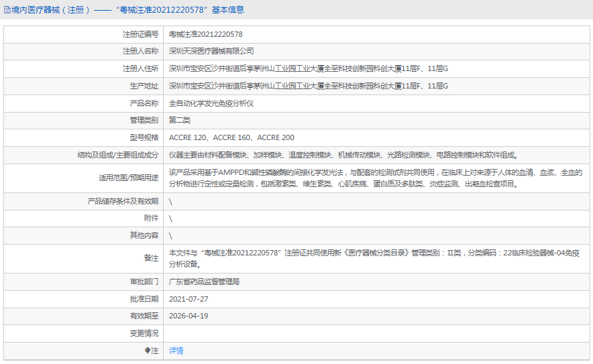Select the expiry date 2026-04-19
Screen dimensions: 593x364
tap(188, 316)
